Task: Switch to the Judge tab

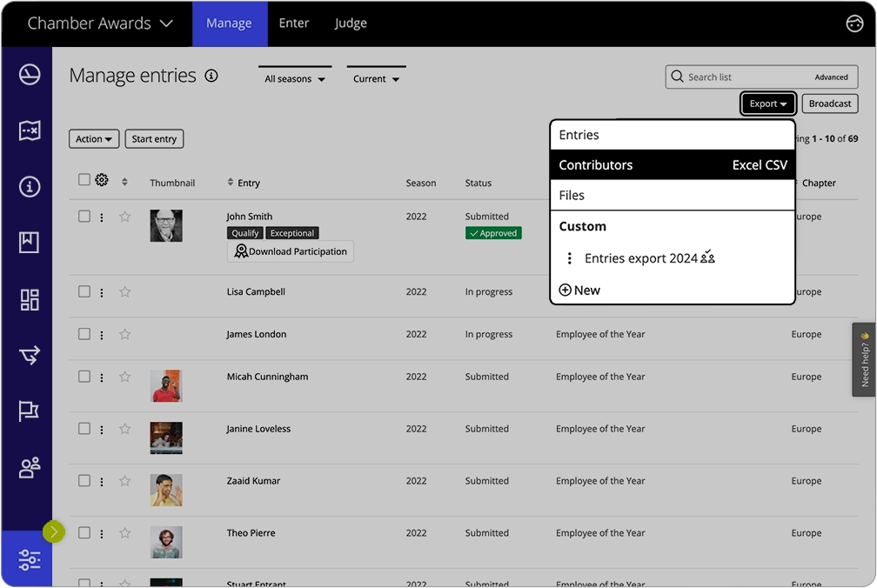Action: point(351,23)
